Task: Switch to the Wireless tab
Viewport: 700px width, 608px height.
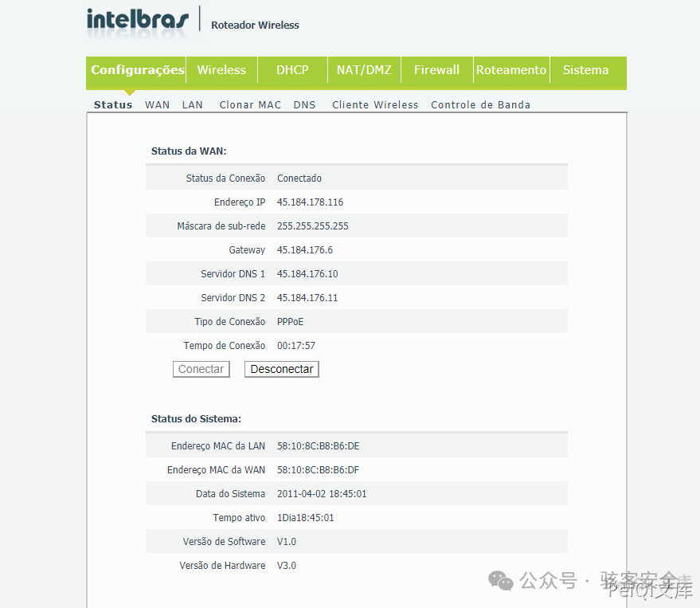Action: 221,70
